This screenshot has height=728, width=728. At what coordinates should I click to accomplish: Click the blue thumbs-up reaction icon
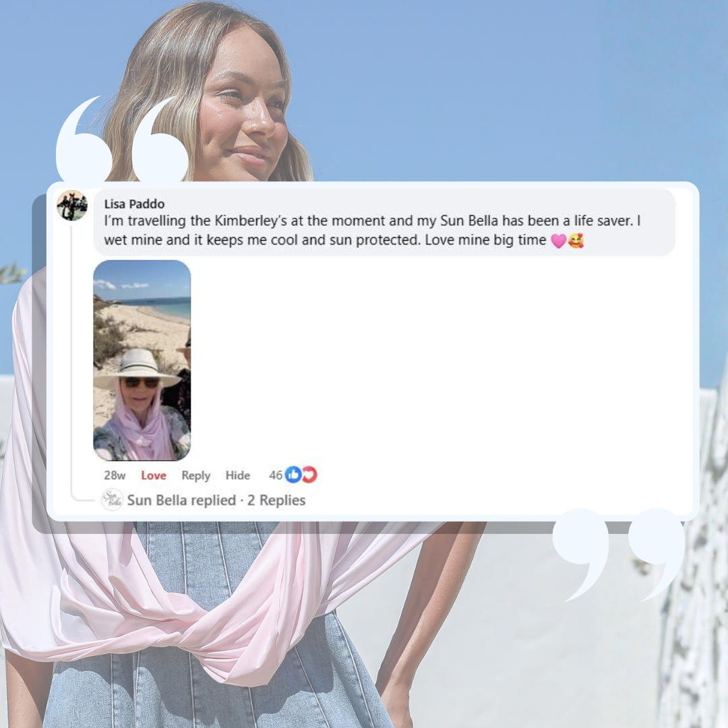coord(293,475)
